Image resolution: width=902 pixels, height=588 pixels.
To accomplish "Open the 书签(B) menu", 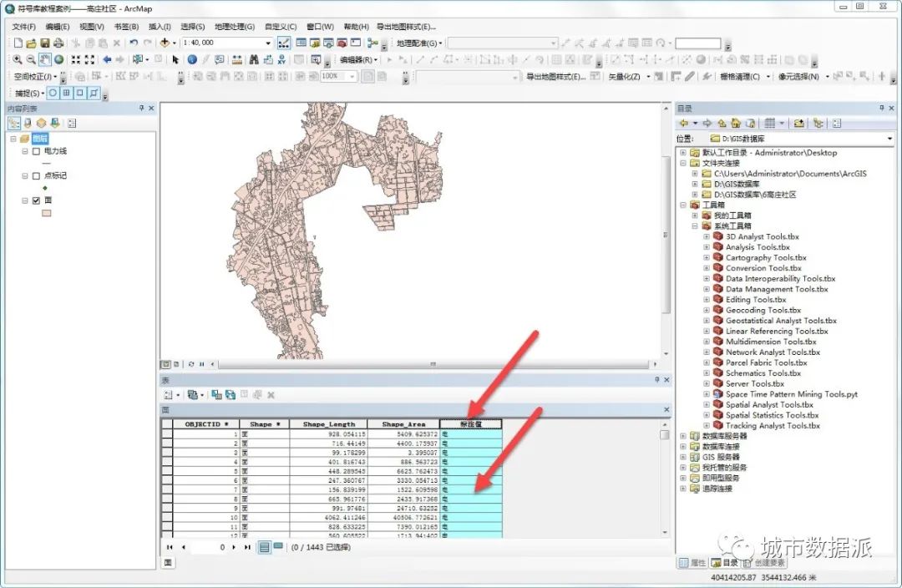I will 126,27.
